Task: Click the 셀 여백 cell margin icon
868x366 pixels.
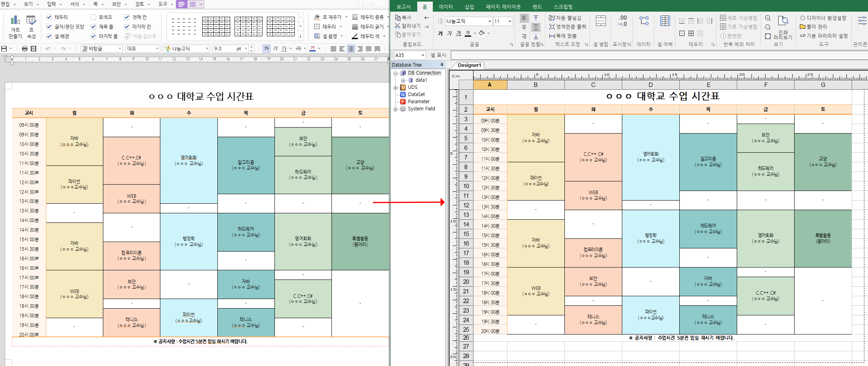Action: pos(665,21)
